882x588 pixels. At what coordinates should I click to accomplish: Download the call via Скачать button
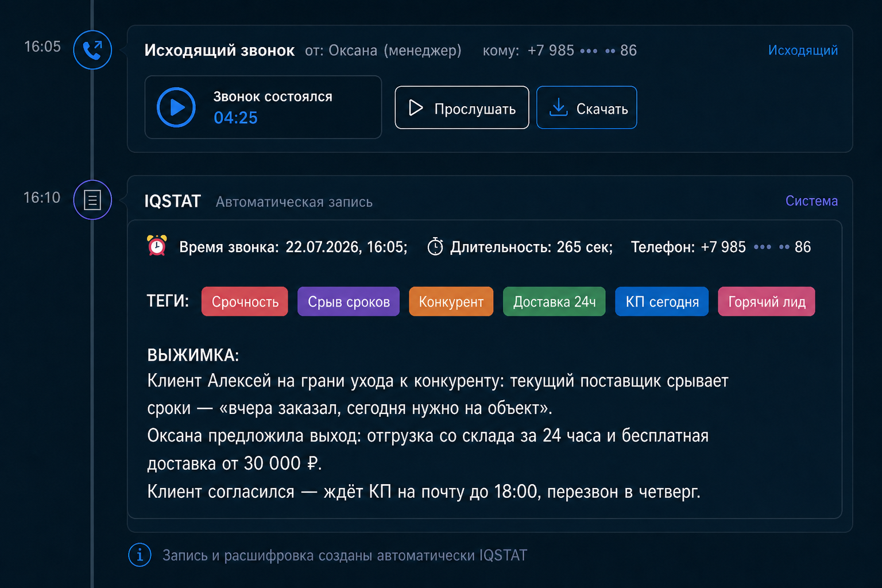point(586,107)
